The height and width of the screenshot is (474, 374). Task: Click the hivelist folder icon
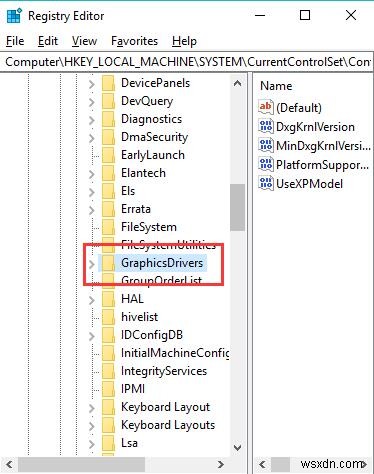(108, 317)
